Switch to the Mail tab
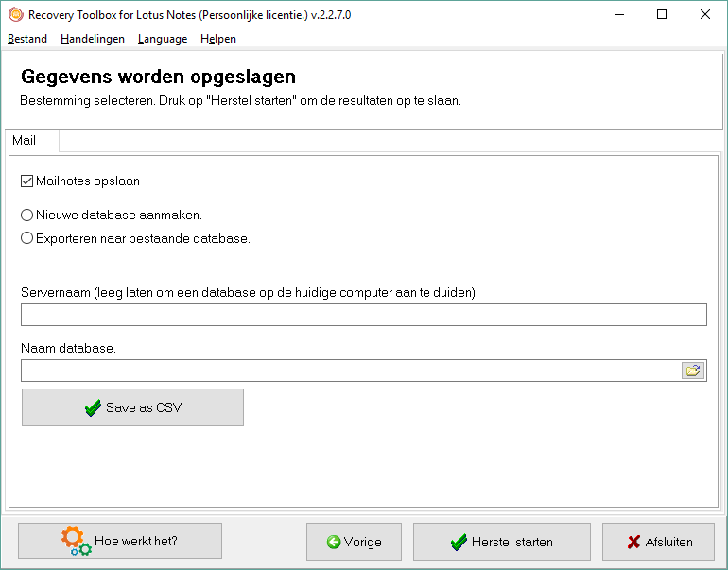728x570 pixels. click(31, 140)
